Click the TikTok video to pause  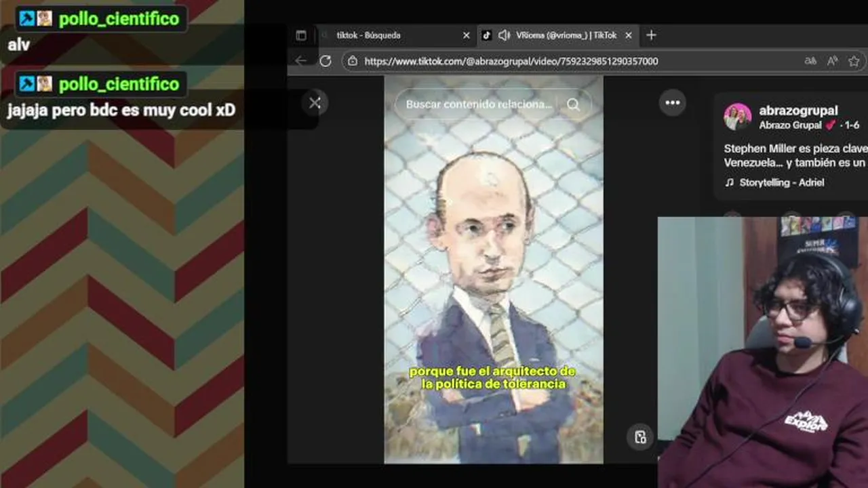pyautogui.click(x=493, y=270)
